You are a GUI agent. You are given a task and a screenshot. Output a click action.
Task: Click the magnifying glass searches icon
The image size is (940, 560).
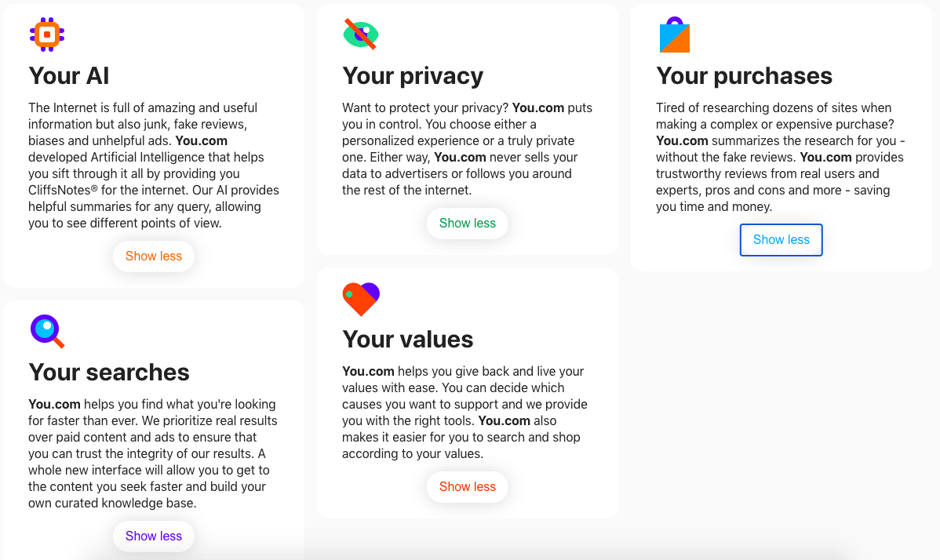(47, 331)
